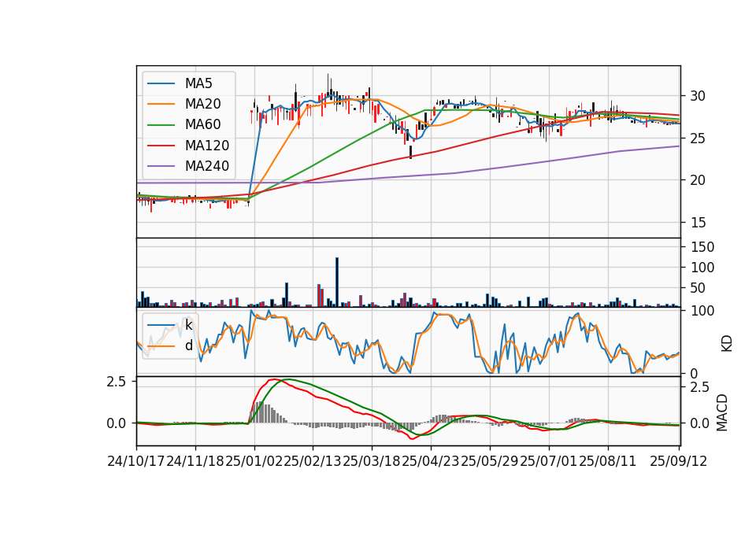Click the blue MA5 legend line sample

161,83
